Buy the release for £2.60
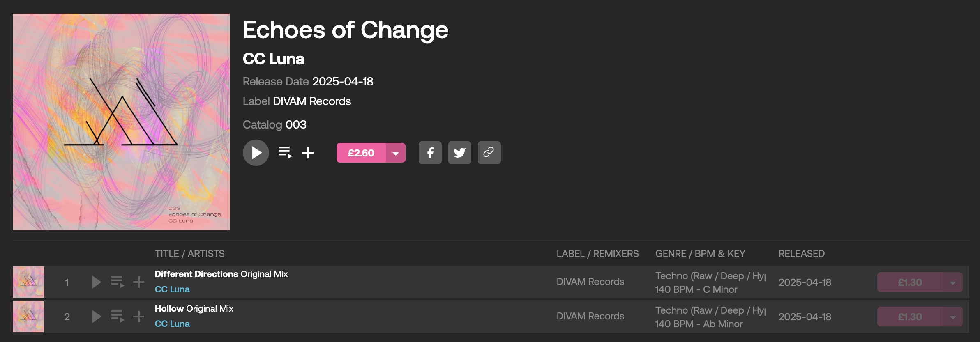Screen dimensions: 980x342 (361, 153)
